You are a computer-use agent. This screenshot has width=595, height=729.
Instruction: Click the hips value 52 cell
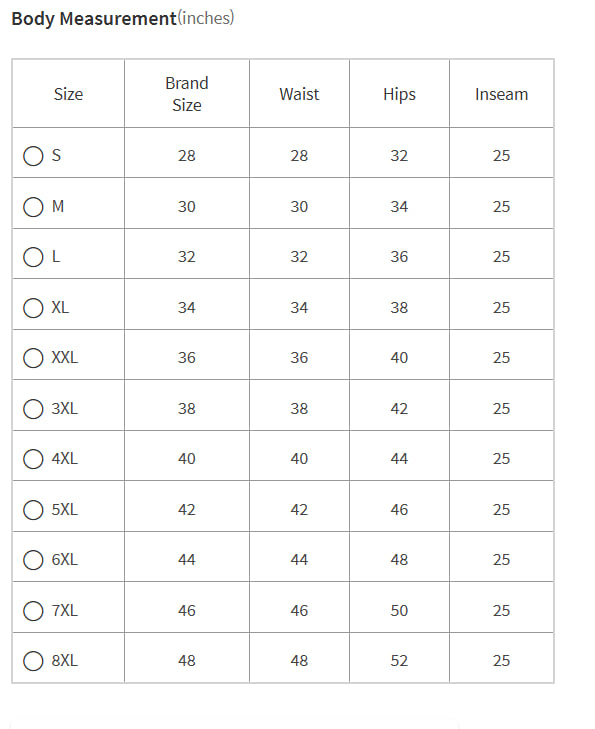point(399,658)
